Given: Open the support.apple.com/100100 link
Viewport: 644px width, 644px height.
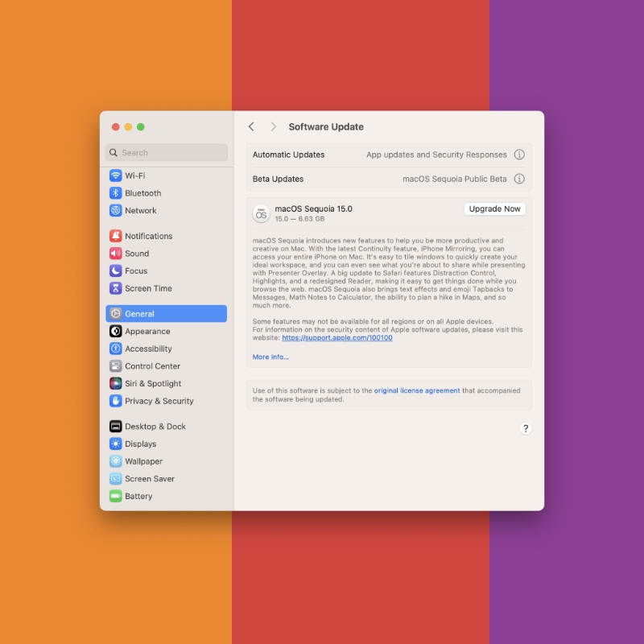Looking at the screenshot, I should tap(336, 338).
